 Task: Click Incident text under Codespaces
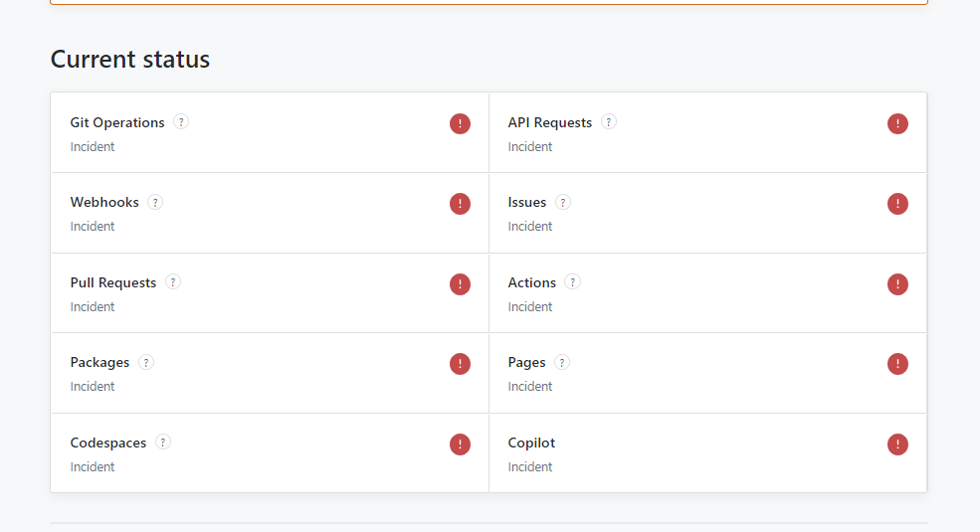tap(93, 467)
